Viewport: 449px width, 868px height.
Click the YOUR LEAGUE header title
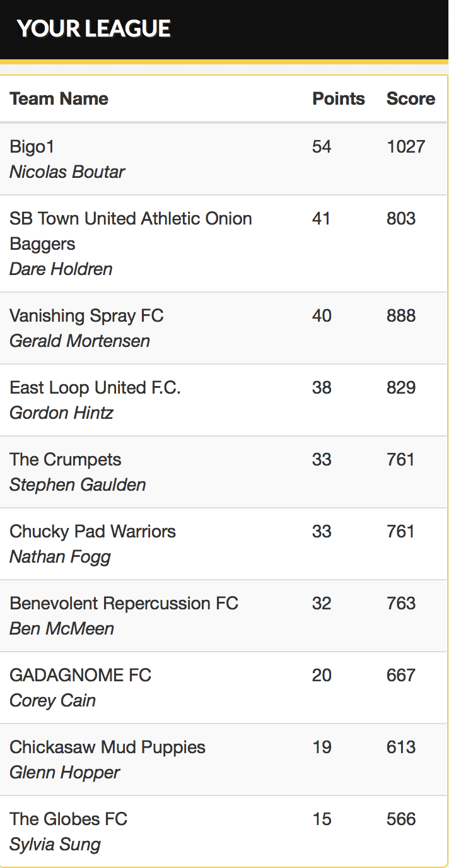click(93, 28)
